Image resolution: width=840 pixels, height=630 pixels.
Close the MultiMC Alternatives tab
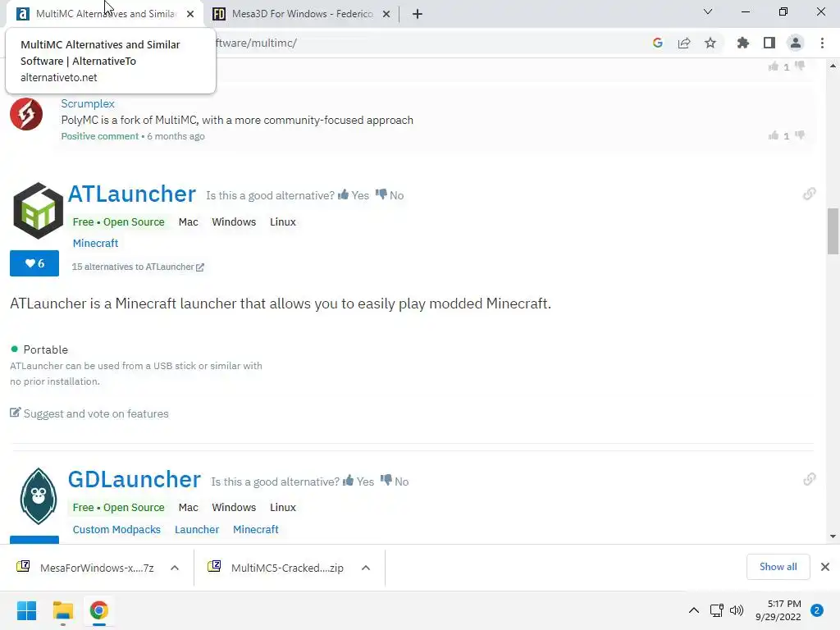click(x=190, y=14)
